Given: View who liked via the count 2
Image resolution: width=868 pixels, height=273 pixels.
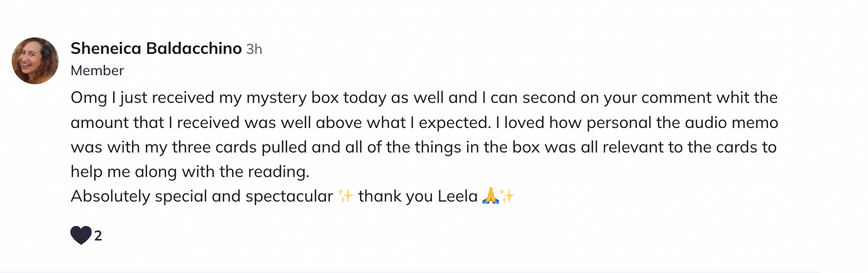Looking at the screenshot, I should point(98,236).
